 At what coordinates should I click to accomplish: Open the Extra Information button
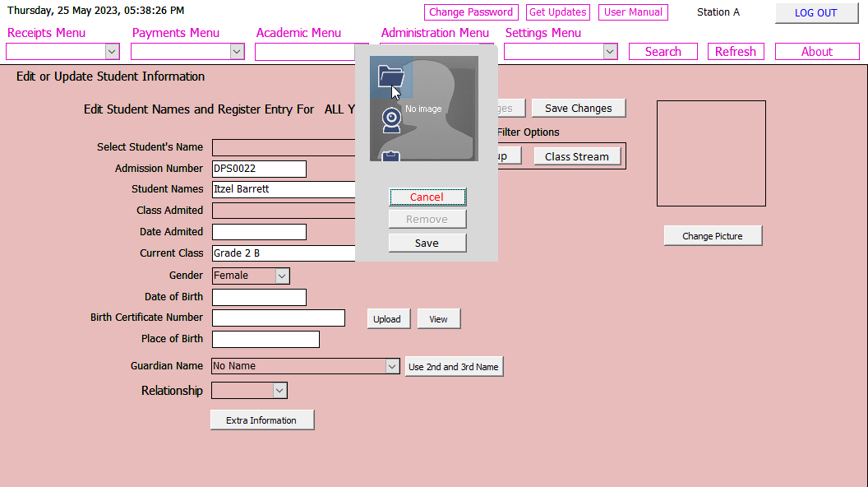261,420
